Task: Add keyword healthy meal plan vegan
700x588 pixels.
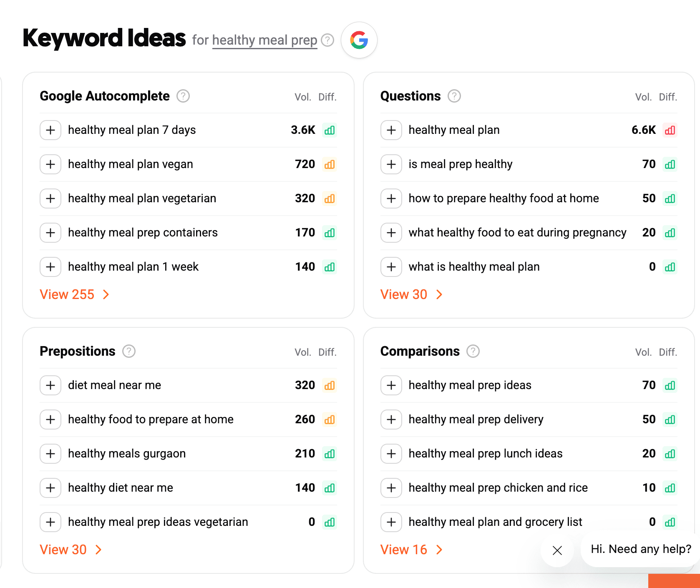Action: coord(50,164)
